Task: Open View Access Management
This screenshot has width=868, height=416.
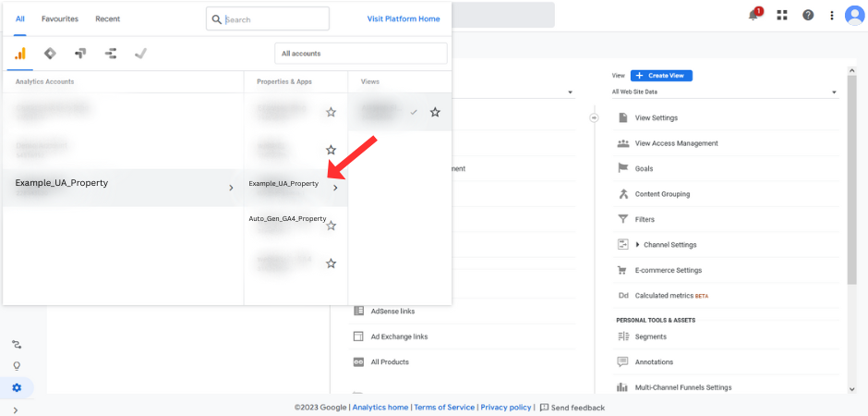Action: point(676,143)
